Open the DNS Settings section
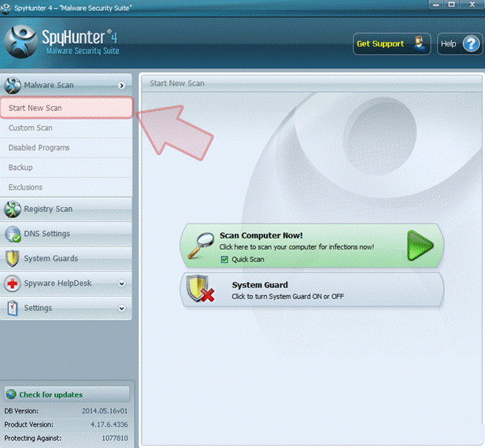485x448 pixels. pos(66,234)
